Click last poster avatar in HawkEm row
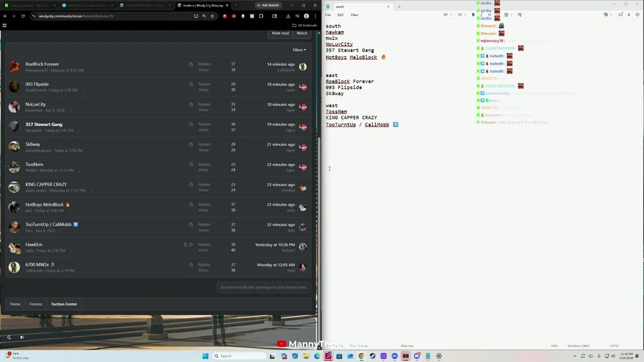Viewport: 644px width, 362px height. click(303, 247)
